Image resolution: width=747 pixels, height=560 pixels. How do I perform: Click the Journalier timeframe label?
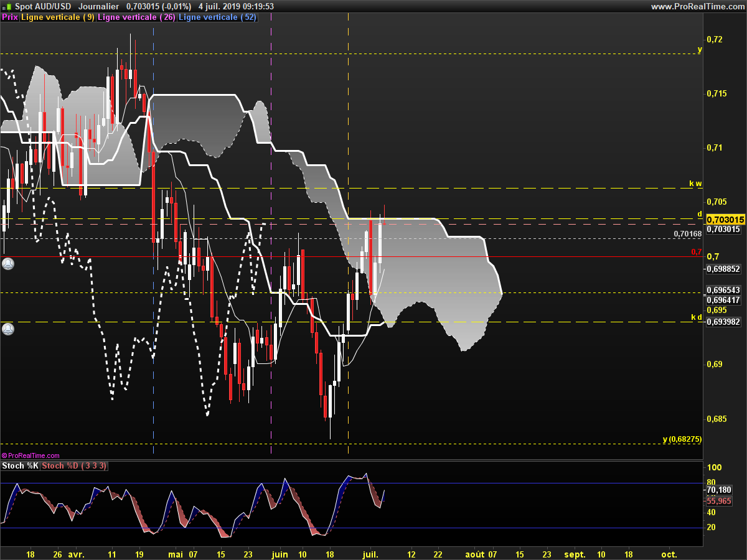(x=99, y=6)
